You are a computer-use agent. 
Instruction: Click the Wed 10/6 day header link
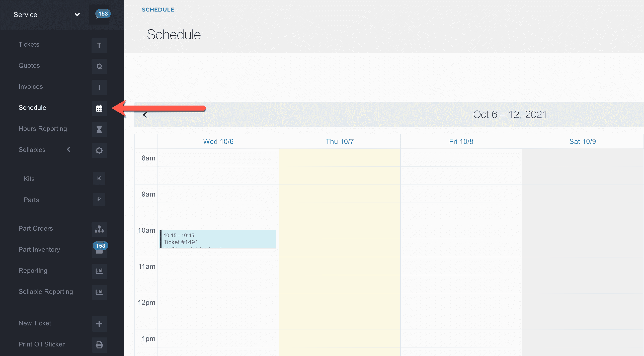click(218, 142)
